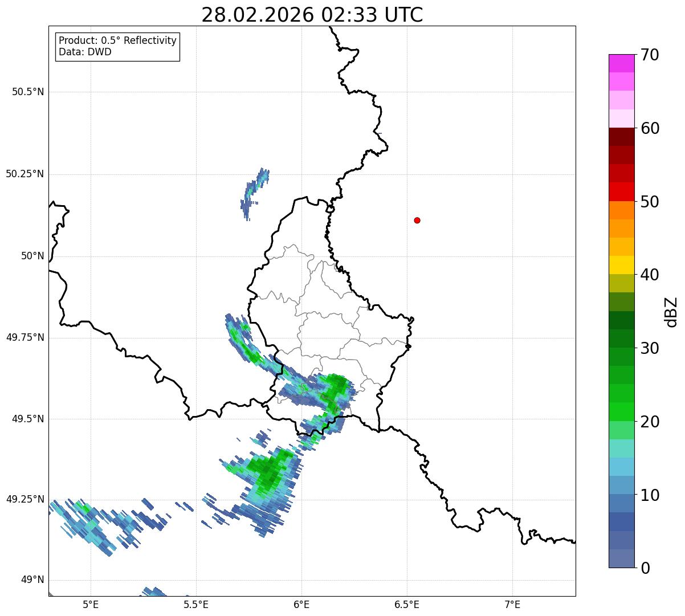Click the longitude label 6°E
685x616 pixels.
tap(301, 604)
